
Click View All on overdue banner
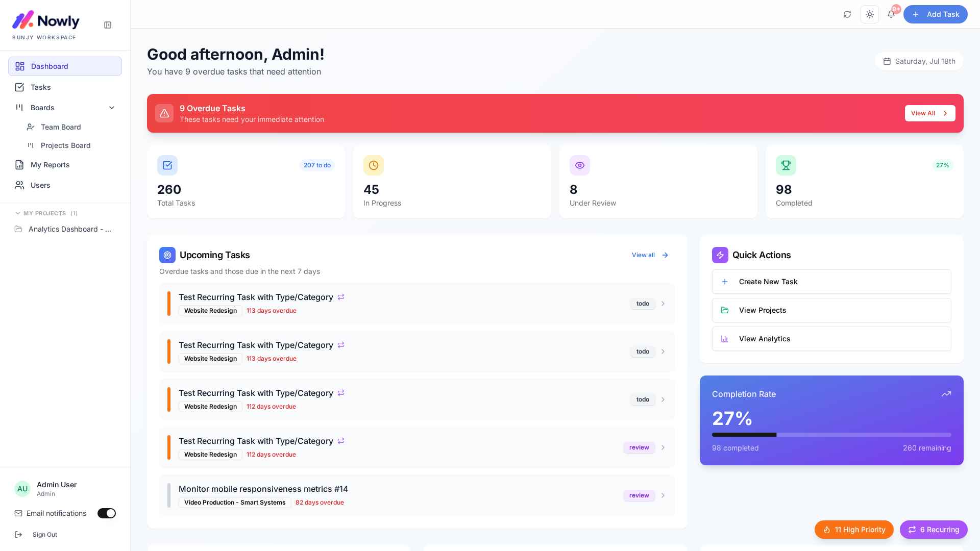tap(930, 113)
